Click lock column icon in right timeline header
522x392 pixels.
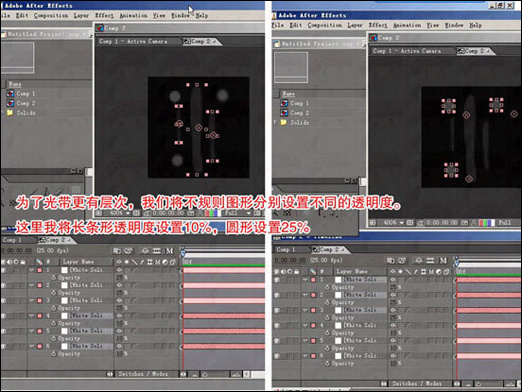coord(296,272)
